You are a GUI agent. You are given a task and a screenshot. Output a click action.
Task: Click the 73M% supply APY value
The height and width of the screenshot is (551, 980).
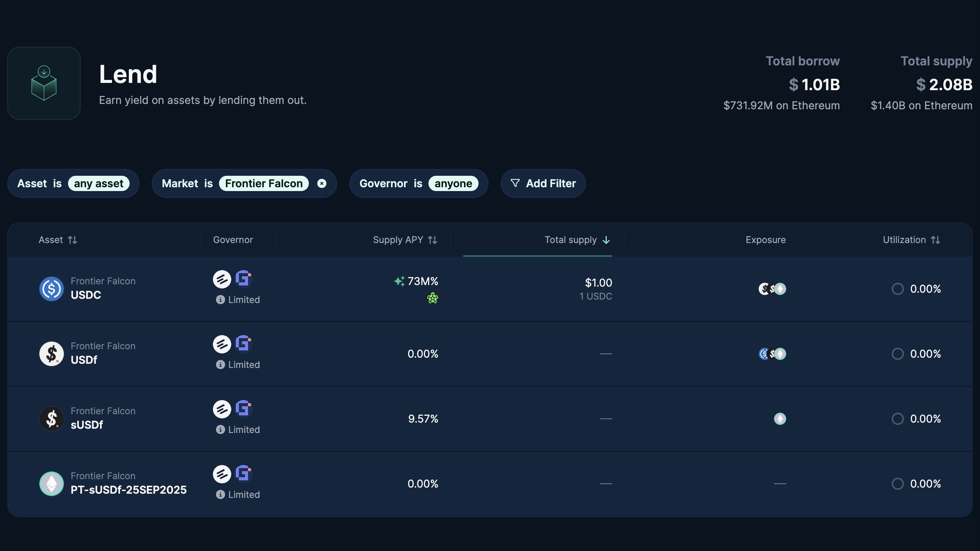423,281
